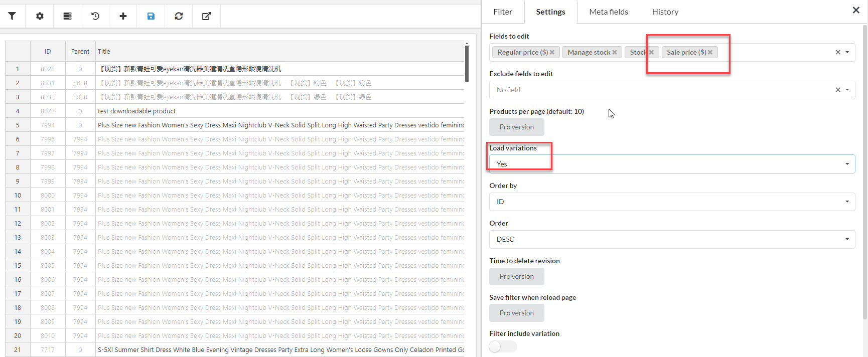Open the Order by dropdown

672,202
